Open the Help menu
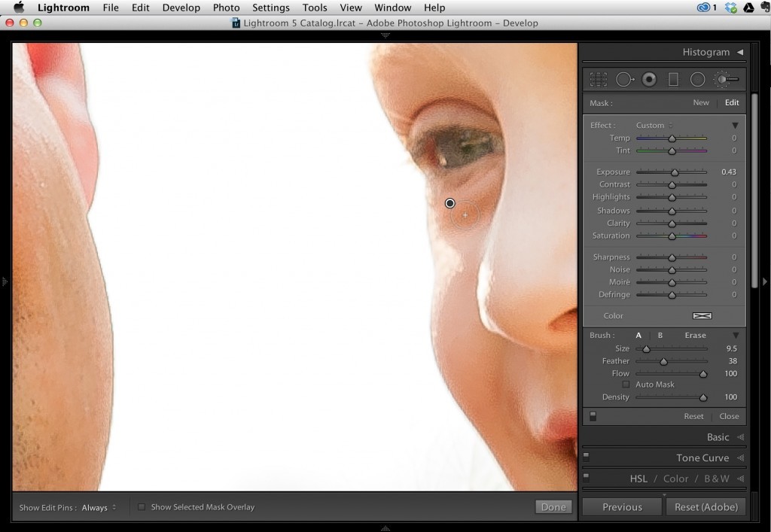771x532 pixels. click(434, 8)
